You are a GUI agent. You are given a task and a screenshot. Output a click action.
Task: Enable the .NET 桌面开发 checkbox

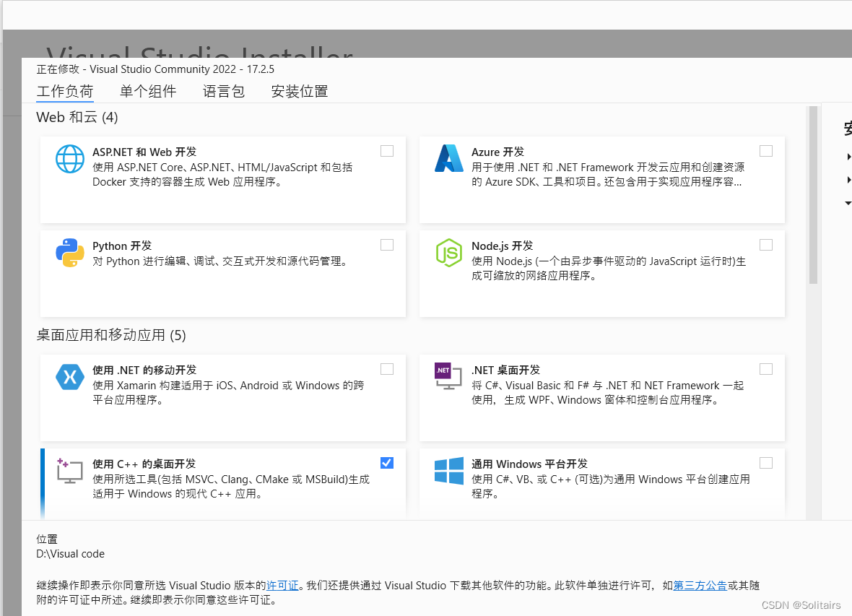(x=765, y=369)
